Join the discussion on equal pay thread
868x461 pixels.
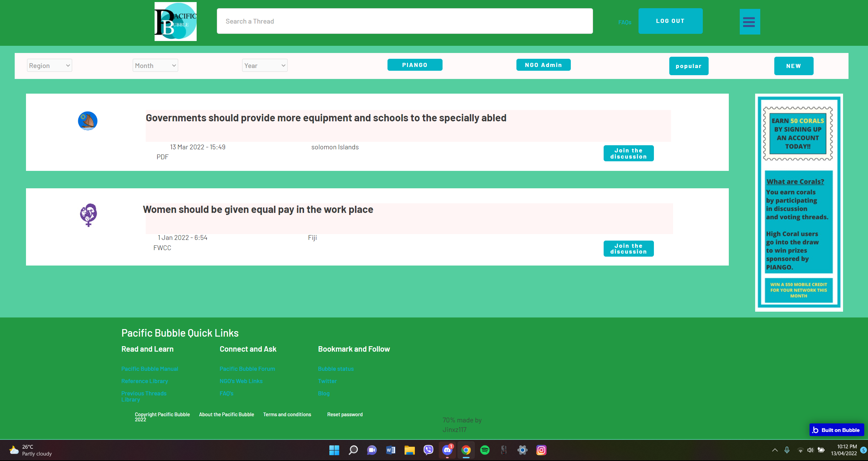(628, 248)
